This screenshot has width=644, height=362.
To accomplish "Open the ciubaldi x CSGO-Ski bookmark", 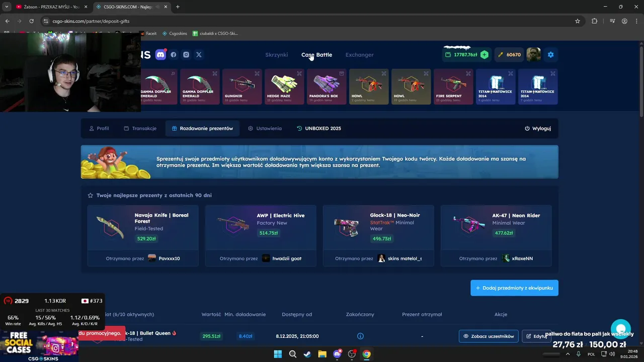I will (x=215, y=34).
